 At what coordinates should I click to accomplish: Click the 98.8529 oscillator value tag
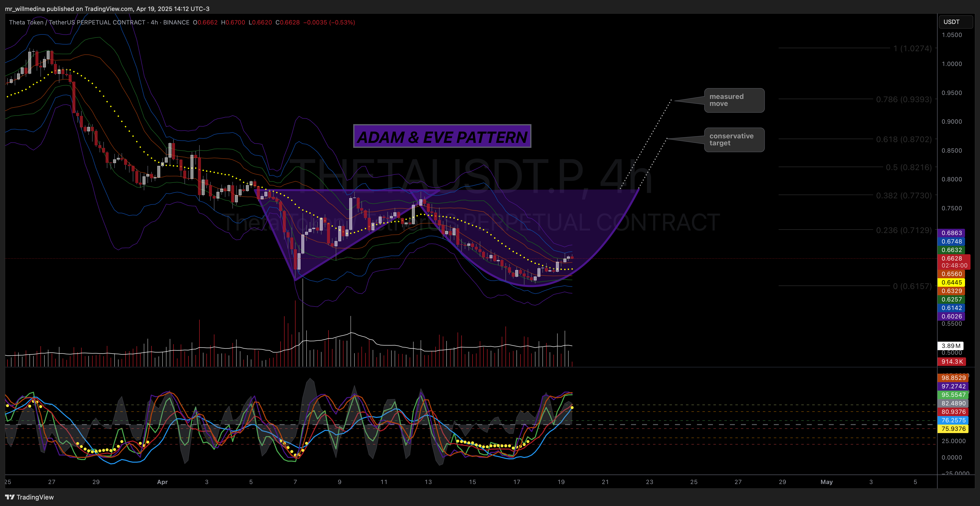(x=953, y=378)
